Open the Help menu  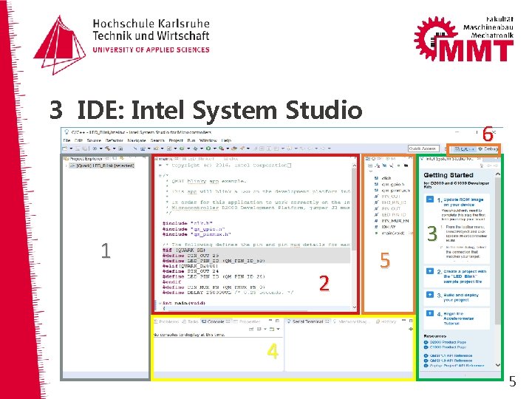[226, 140]
